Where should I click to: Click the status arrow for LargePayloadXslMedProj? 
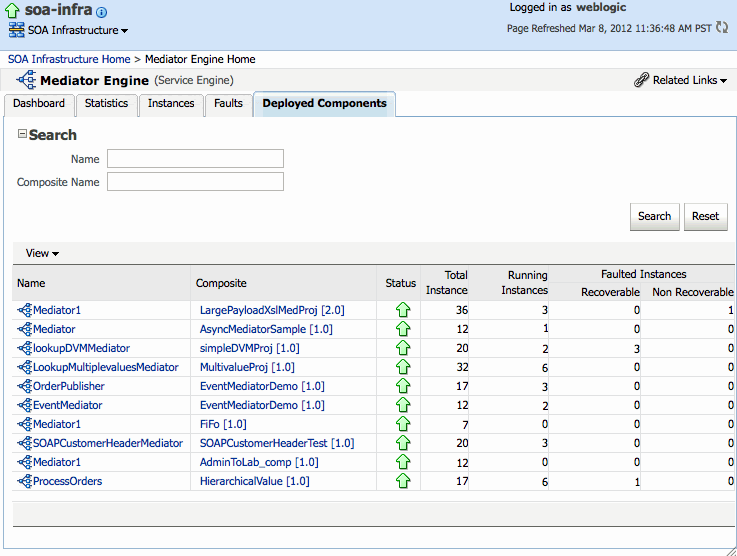click(403, 310)
